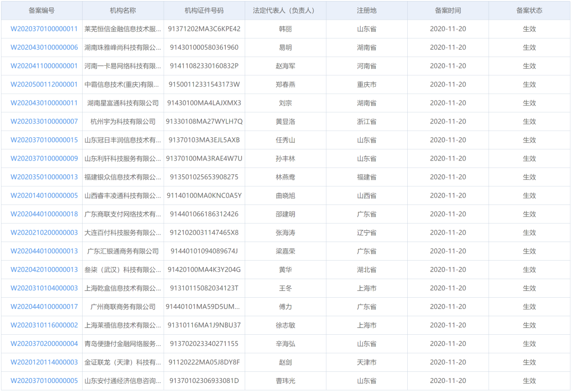572x392 pixels.
Task: Open record link W2020430100000006
Action: pos(44,48)
